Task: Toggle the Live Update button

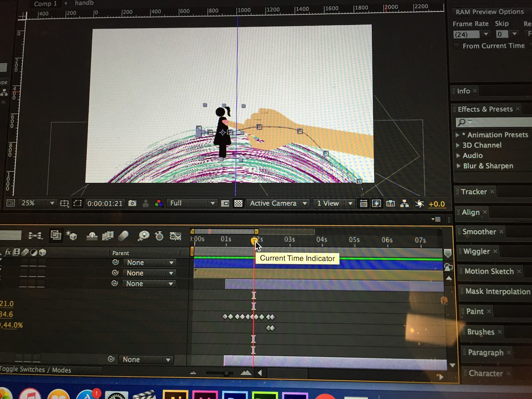Action: coord(56,235)
